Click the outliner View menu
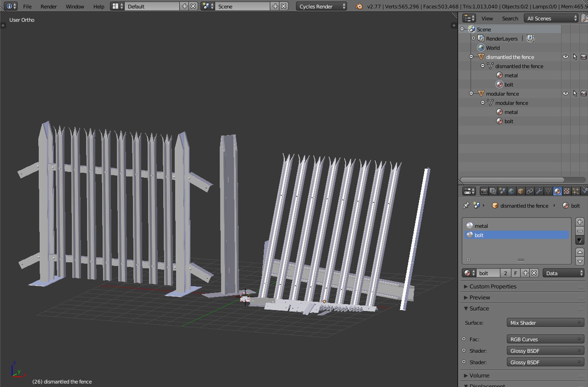The width and height of the screenshot is (588, 387). (487, 18)
